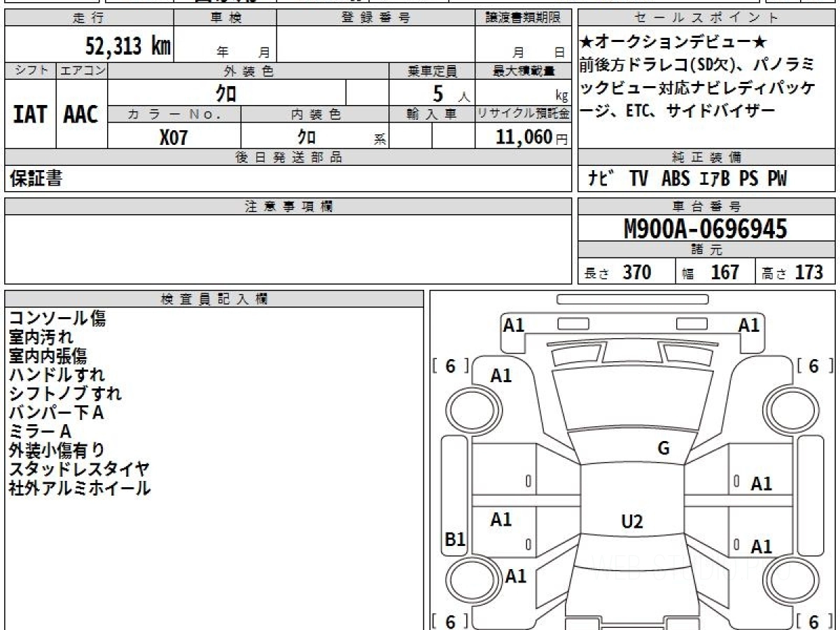Click the 純正装備 header
The image size is (840, 630).
point(706,157)
